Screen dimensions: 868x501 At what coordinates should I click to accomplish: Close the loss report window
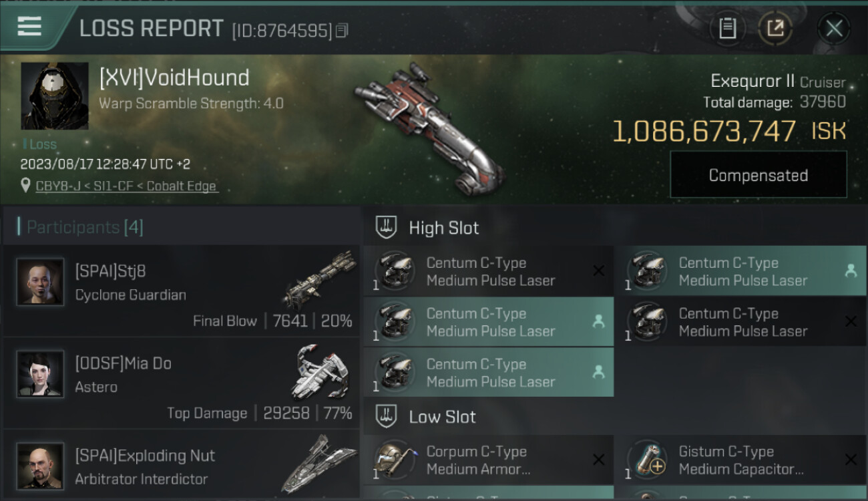click(834, 28)
